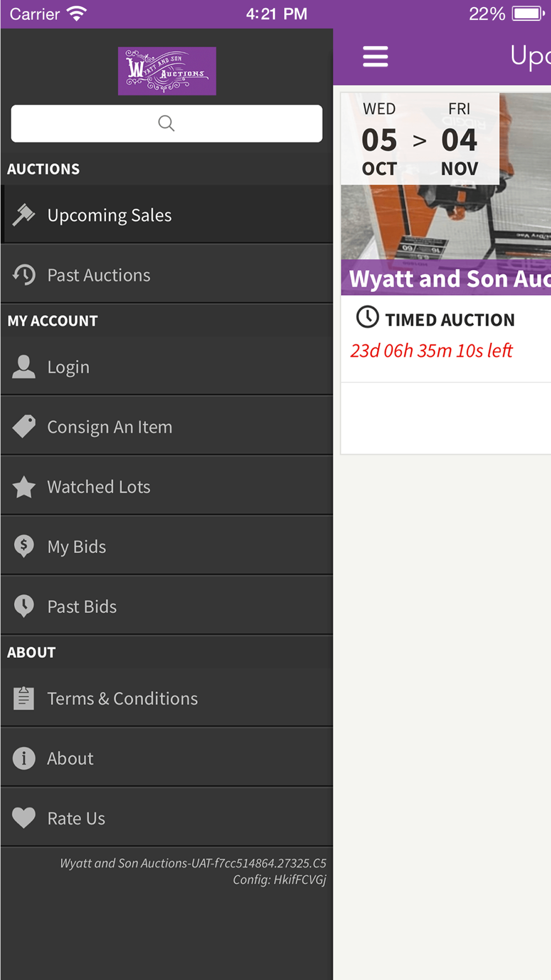This screenshot has width=551, height=980.
Task: Select the Rate Us entry
Action: [76, 819]
